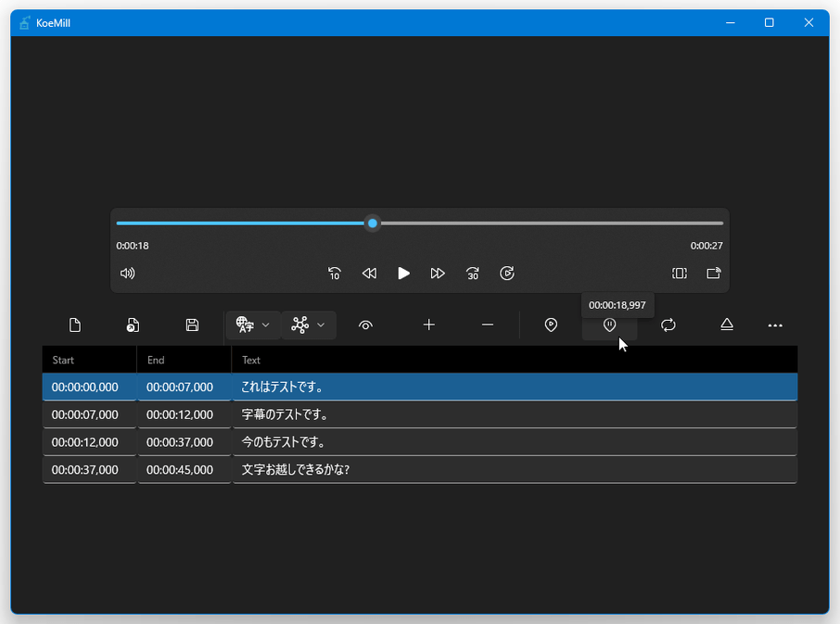Expand the network nodes dropdown

point(308,325)
